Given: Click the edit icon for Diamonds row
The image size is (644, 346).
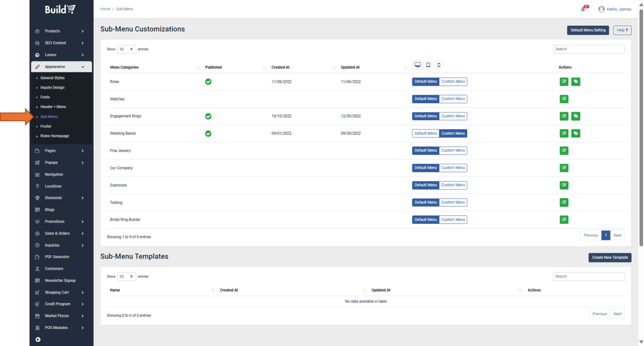Looking at the screenshot, I should click(x=564, y=185).
